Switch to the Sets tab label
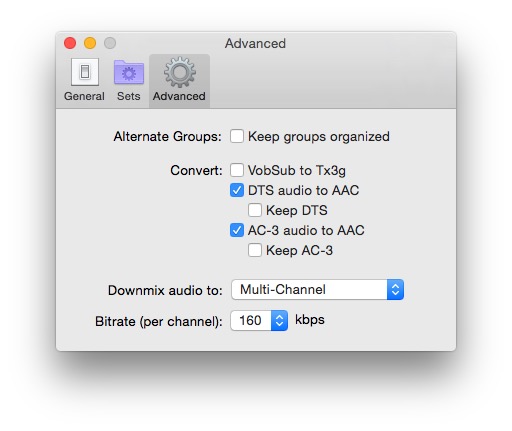 (x=129, y=96)
